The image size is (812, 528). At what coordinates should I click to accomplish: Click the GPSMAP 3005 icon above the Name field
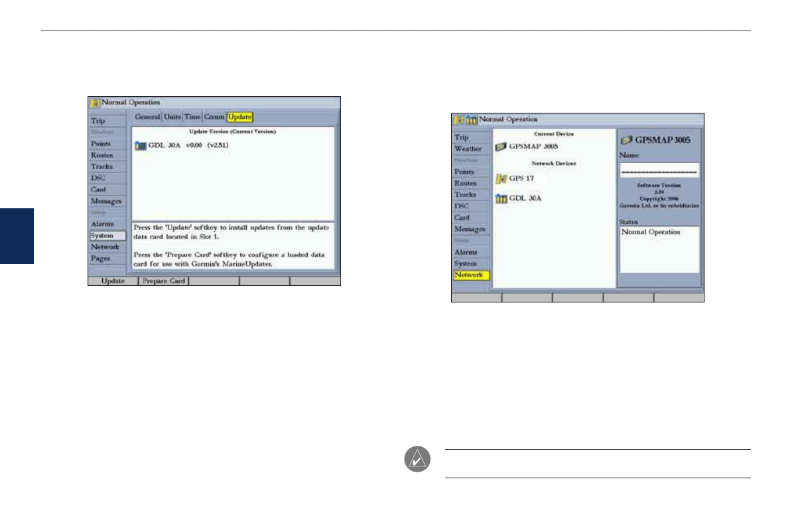(x=625, y=141)
